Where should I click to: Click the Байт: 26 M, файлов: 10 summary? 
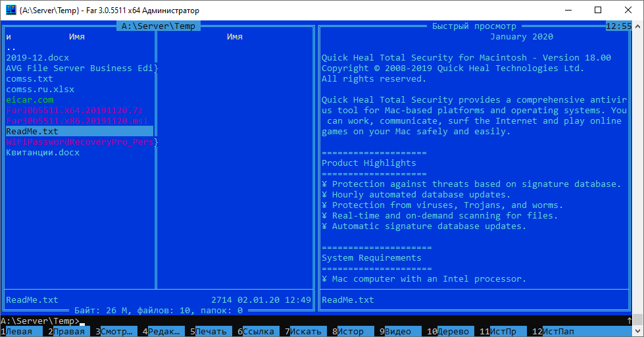[x=159, y=310]
